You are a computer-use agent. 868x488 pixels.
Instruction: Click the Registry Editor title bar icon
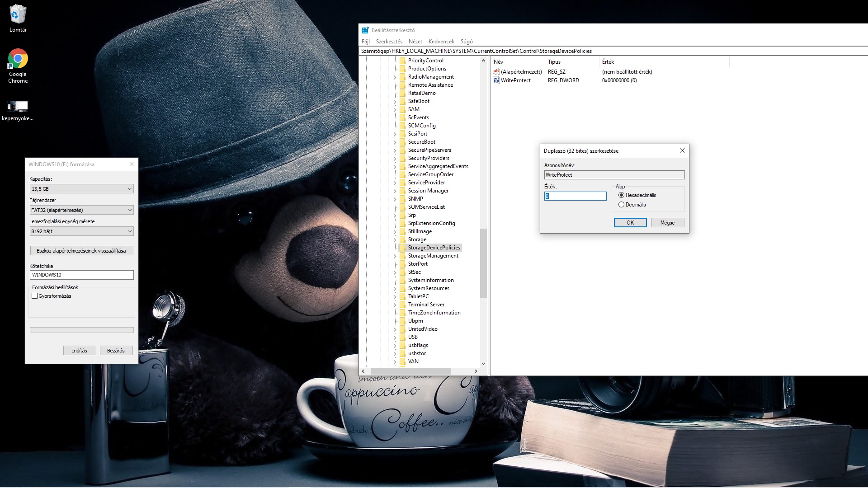(365, 30)
